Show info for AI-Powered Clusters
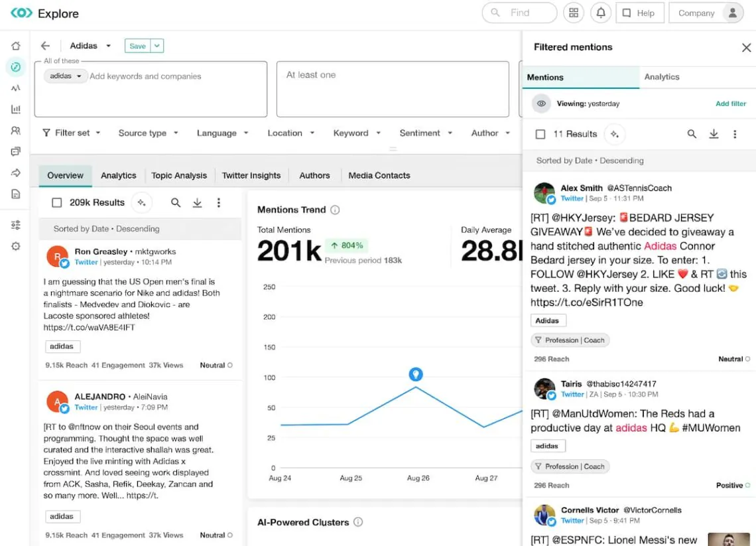756x546 pixels. [x=358, y=522]
